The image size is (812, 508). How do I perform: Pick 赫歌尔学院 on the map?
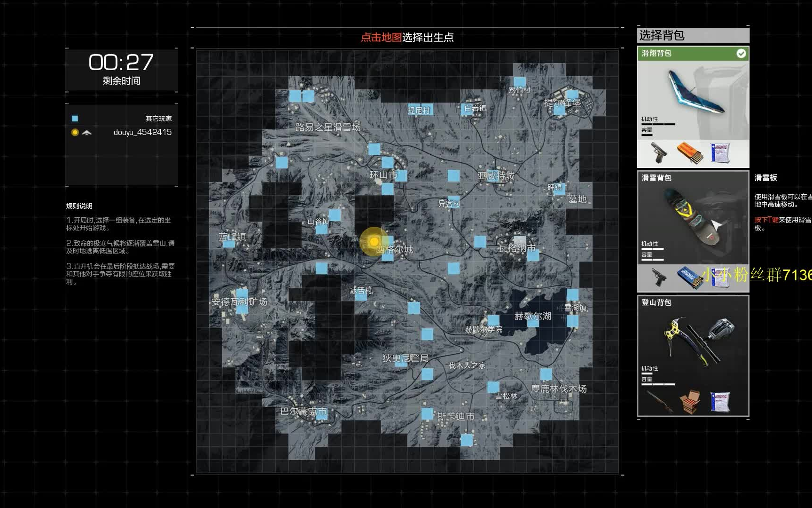coord(484,329)
